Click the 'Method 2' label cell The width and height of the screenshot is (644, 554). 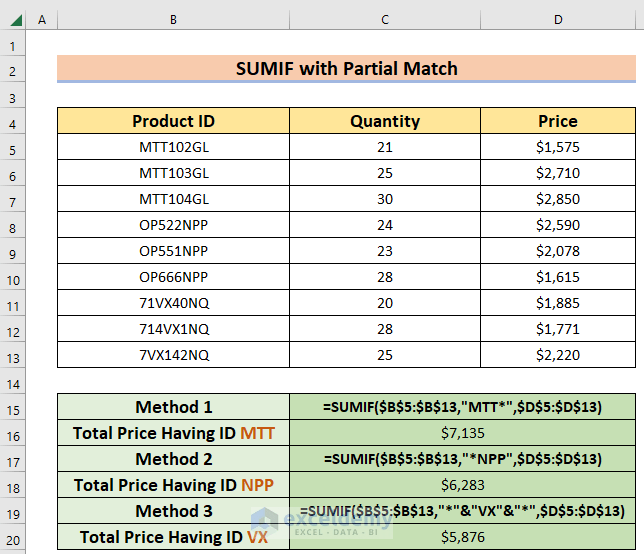173,459
